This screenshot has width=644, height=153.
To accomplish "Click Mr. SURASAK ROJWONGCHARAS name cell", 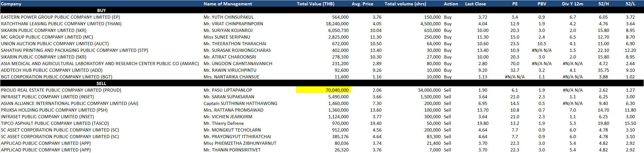I will click(237, 50).
